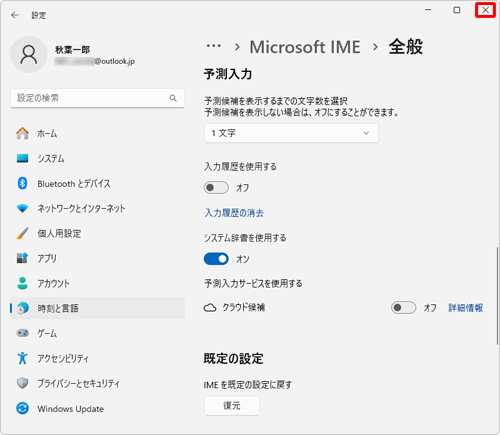Maximize the settings window
This screenshot has width=500, height=435.
457,10
